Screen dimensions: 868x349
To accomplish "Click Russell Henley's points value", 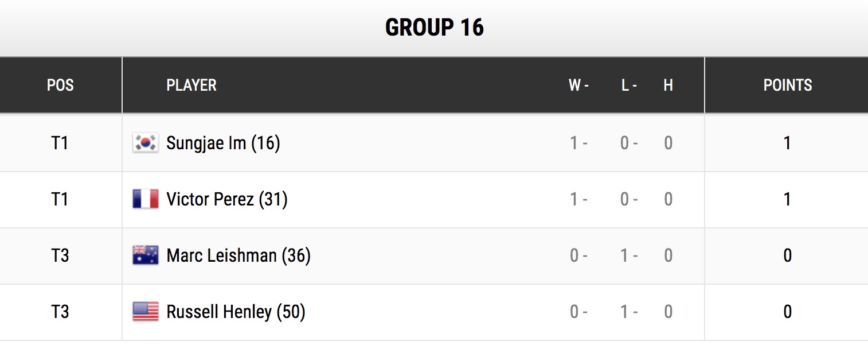I will [x=788, y=312].
